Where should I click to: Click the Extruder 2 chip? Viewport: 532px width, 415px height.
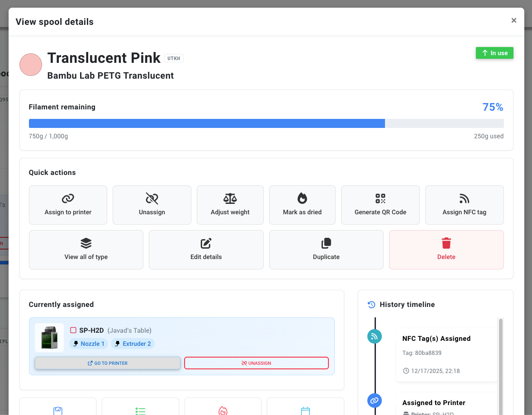(x=133, y=344)
